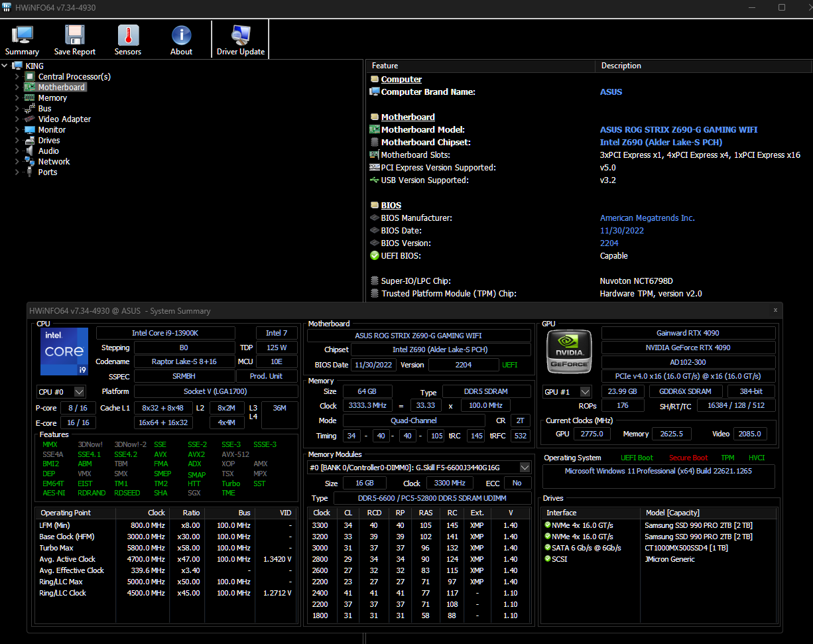Click the Network tree icon
This screenshot has height=644, width=813.
pyautogui.click(x=30, y=161)
